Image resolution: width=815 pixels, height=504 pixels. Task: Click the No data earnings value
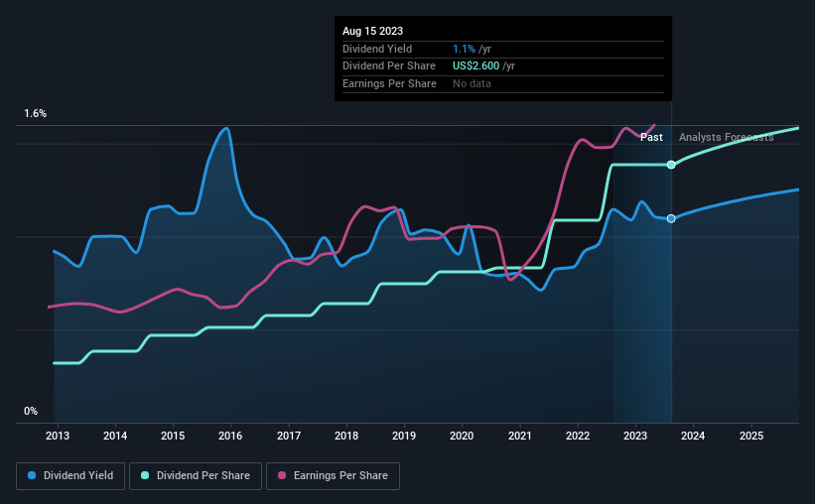point(472,83)
